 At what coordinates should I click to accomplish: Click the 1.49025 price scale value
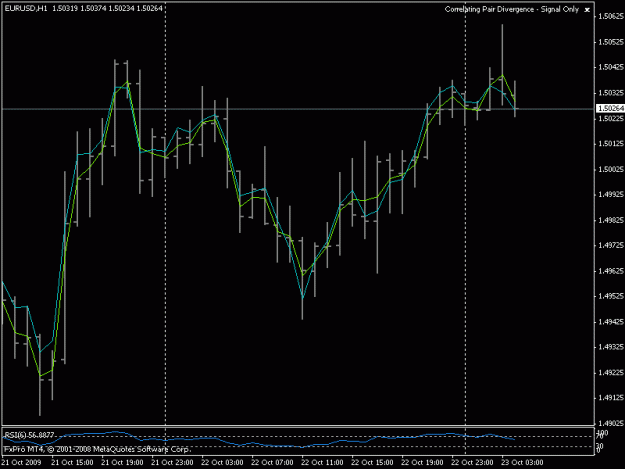coord(611,423)
